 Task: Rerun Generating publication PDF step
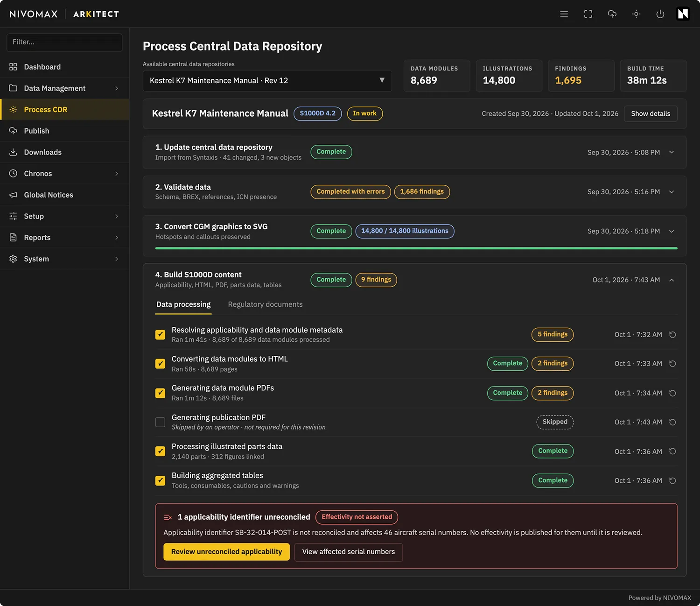pos(672,422)
